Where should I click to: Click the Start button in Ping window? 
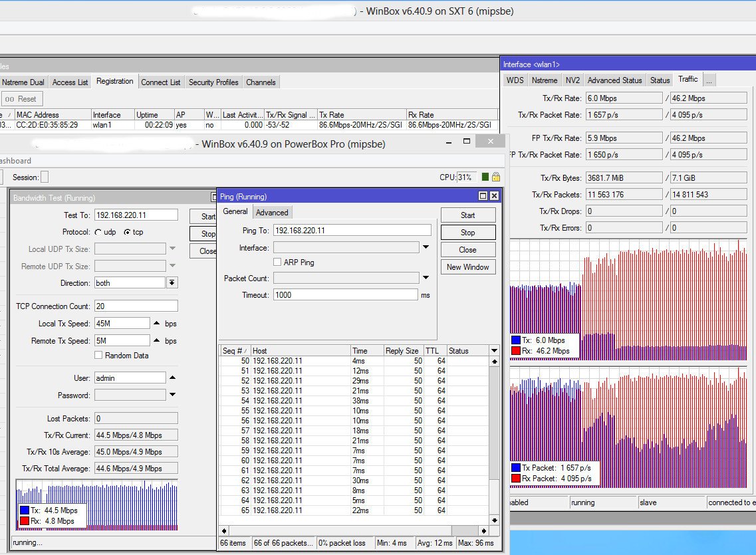(467, 215)
